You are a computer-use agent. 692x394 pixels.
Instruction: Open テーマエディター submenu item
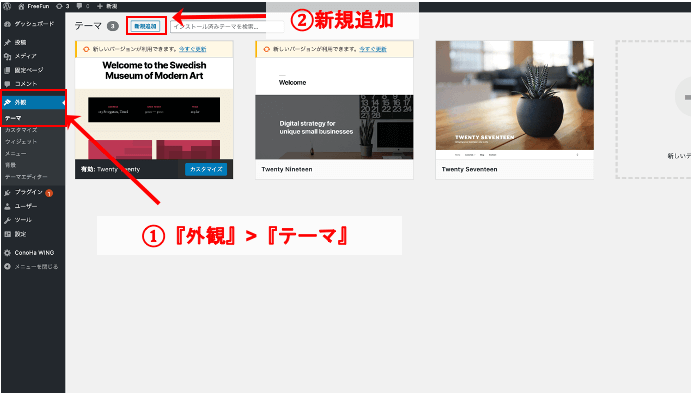coord(26,177)
